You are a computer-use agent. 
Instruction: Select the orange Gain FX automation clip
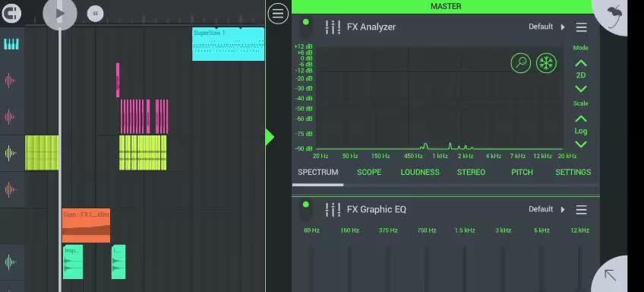pos(87,225)
